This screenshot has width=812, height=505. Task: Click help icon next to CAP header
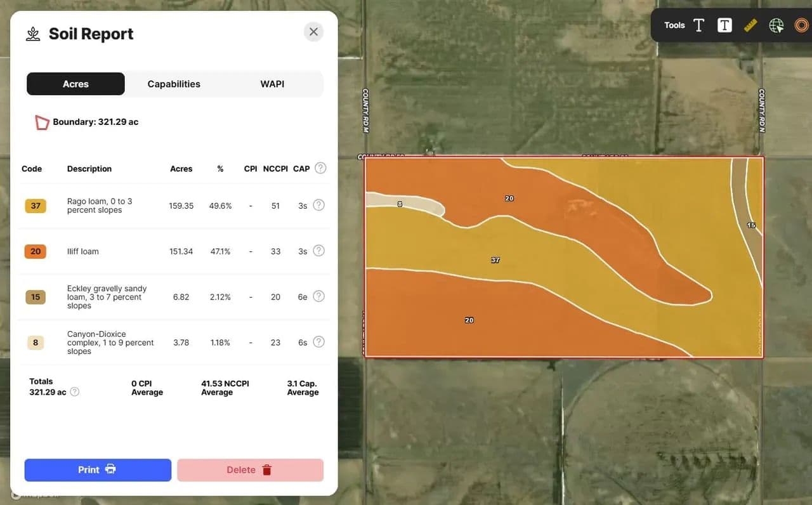(x=321, y=168)
